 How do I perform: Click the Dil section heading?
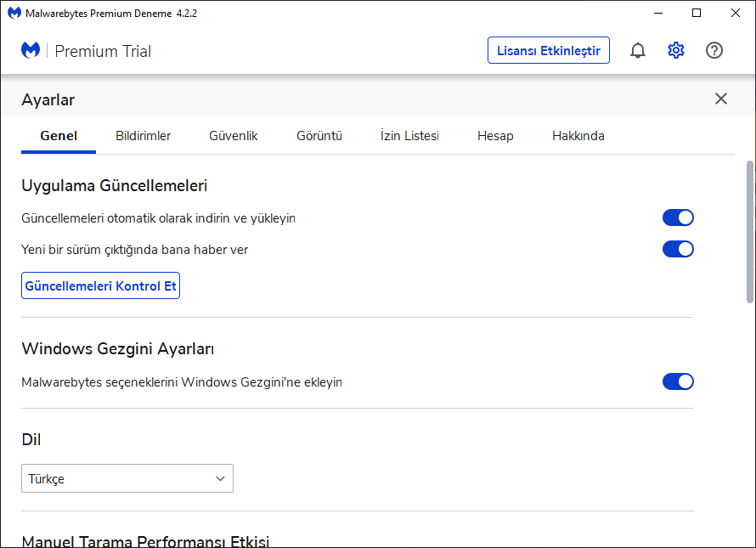tap(31, 439)
